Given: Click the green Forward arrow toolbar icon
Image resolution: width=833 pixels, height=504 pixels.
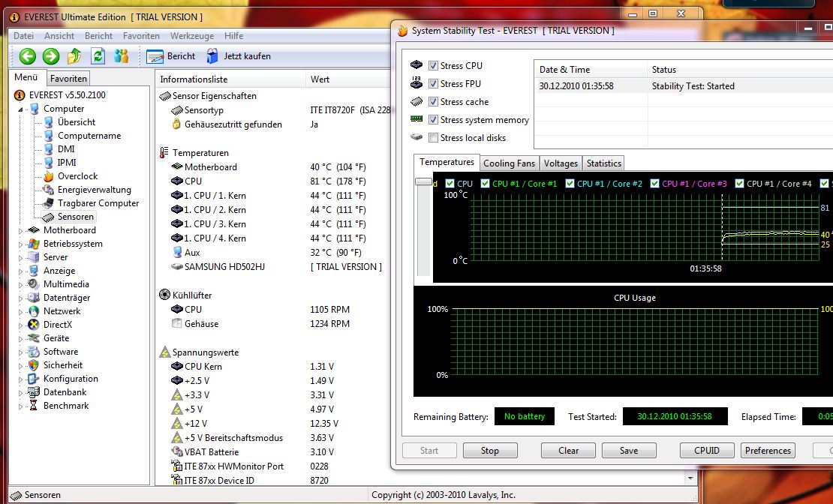Looking at the screenshot, I should [x=51, y=56].
